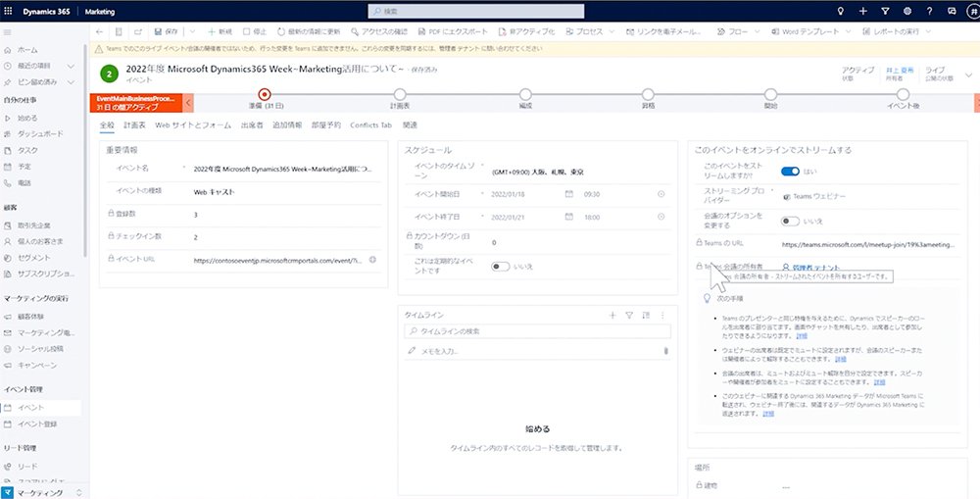Screen dimensions: 980x499
Task: Click the plus quick create icon in the top bar
Action: [863, 11]
